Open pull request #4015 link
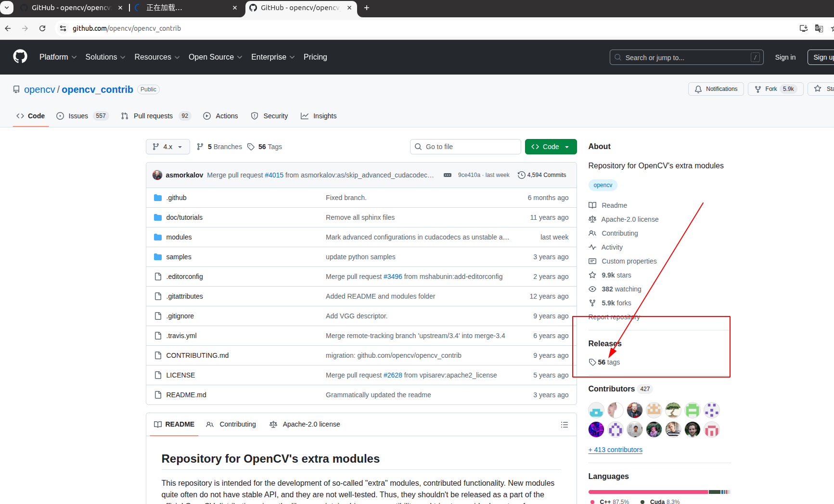 click(x=274, y=175)
